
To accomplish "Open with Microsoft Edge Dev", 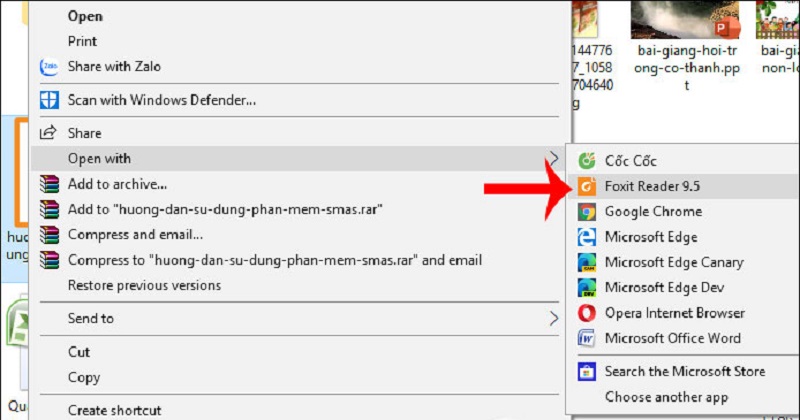I will click(x=683, y=288).
